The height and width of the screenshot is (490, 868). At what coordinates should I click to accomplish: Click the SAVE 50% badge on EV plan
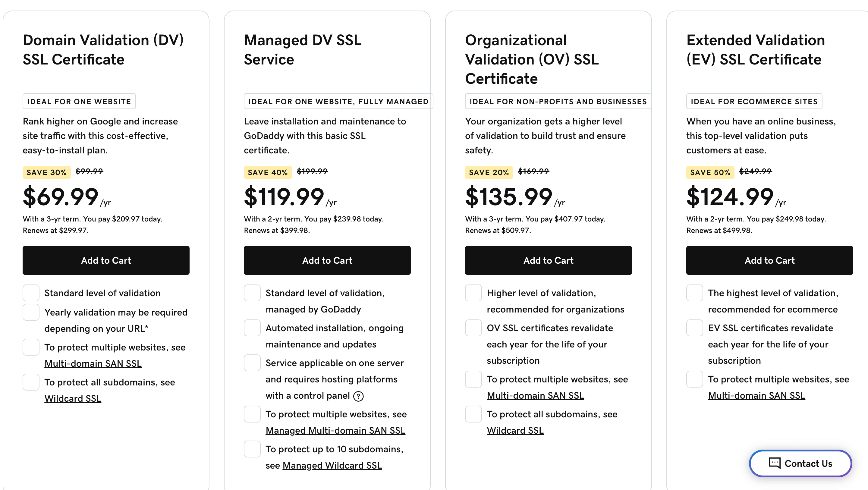click(x=710, y=173)
